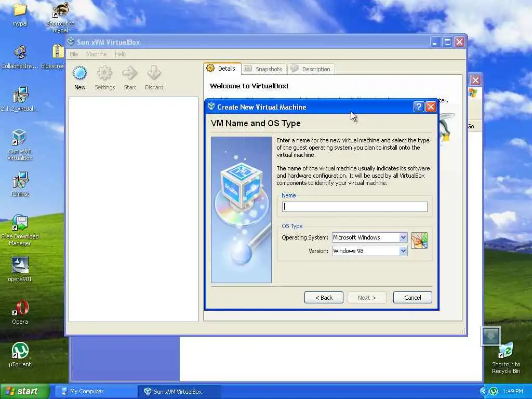Select the 2.1.2_Virtual... installer desktop icon
Viewport: 532px width, 399px height.
point(20,99)
